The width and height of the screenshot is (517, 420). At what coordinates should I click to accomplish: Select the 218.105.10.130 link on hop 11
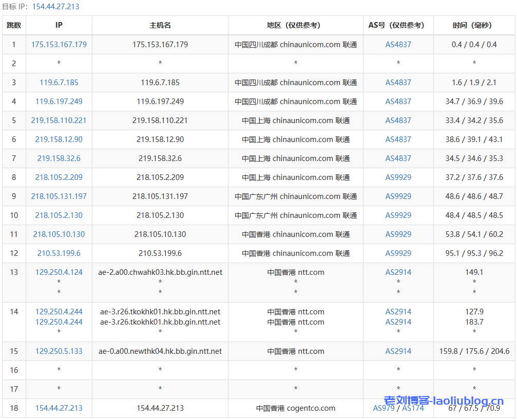(x=59, y=234)
